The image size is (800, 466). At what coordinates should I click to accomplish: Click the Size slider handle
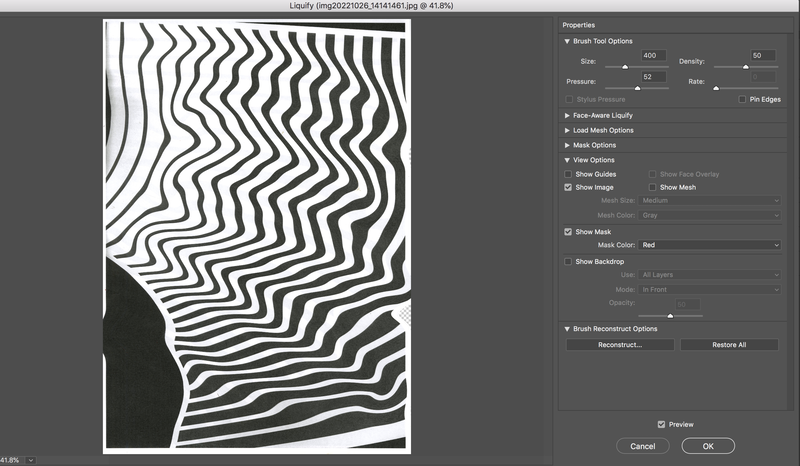point(625,67)
